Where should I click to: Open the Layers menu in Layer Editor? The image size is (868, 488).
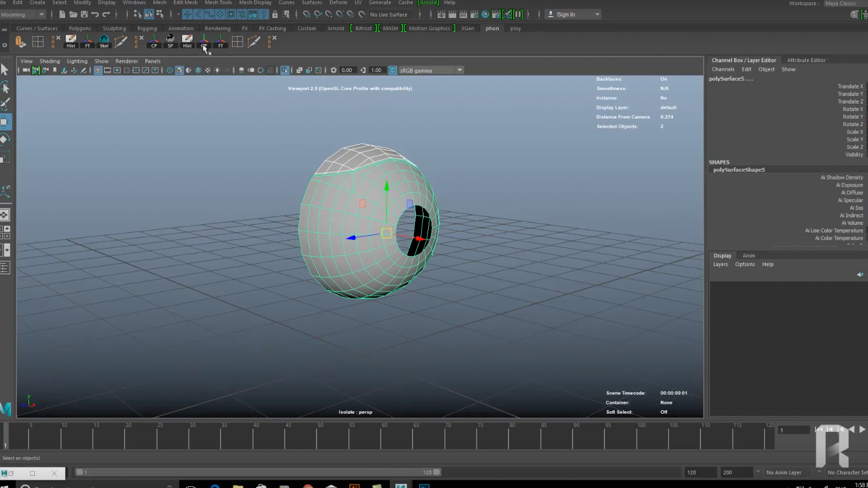pos(720,264)
